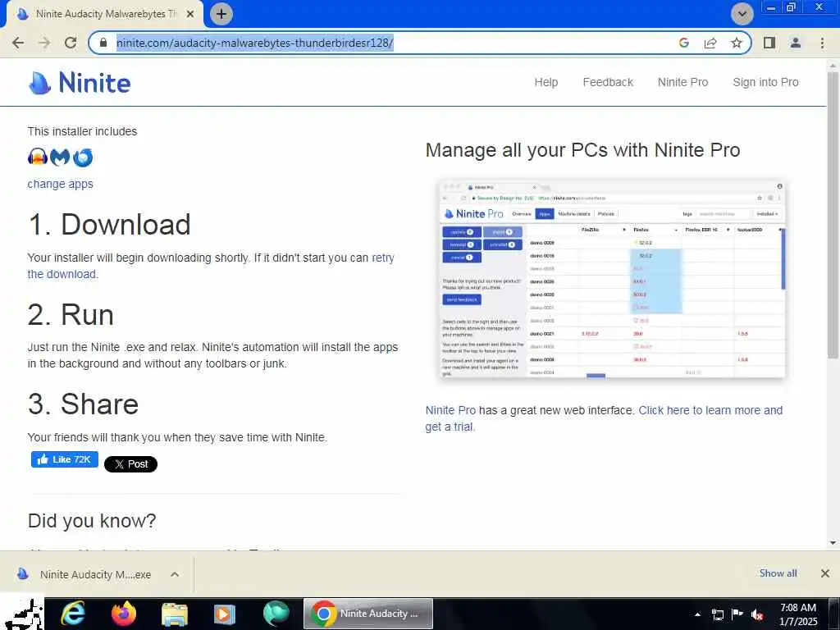Click the network status tray icon
Viewport: 840px width, 630px height.
(717, 614)
